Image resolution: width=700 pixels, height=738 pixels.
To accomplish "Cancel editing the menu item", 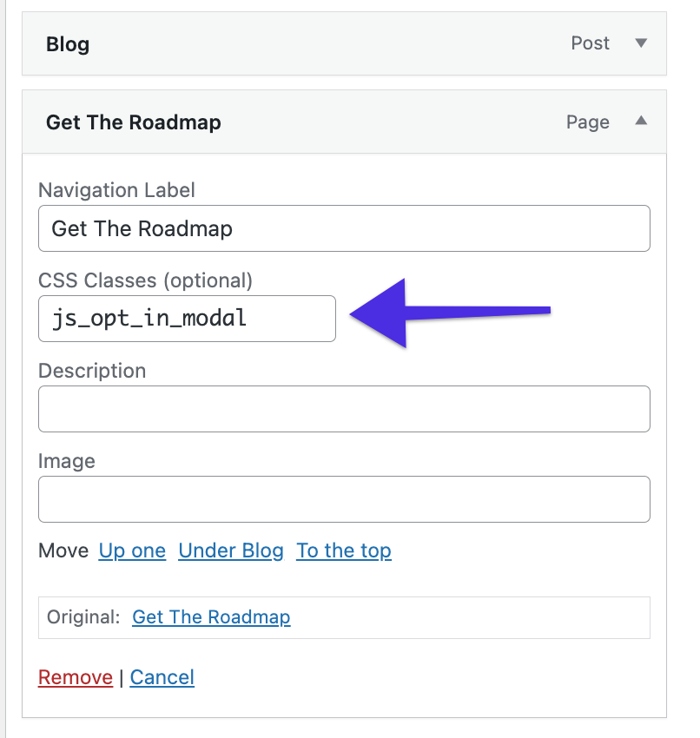I will pos(162,677).
